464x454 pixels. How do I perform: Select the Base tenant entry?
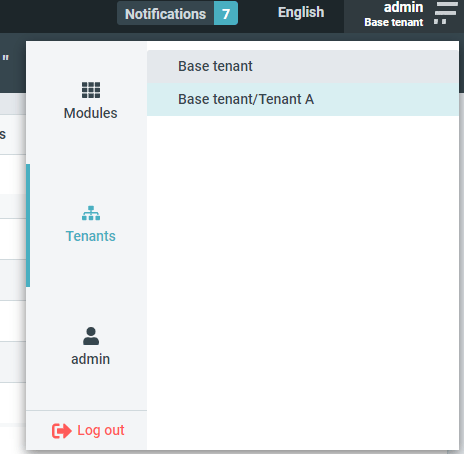click(303, 66)
